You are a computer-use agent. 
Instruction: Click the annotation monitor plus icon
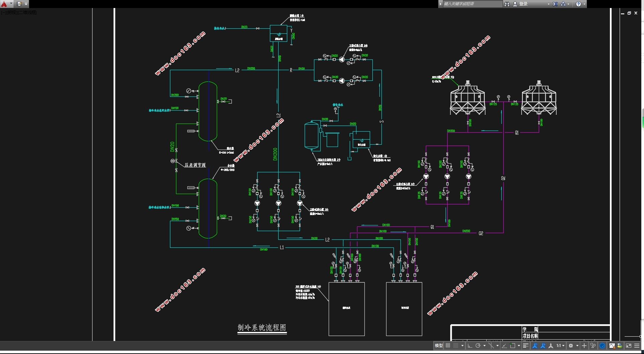[584, 346]
